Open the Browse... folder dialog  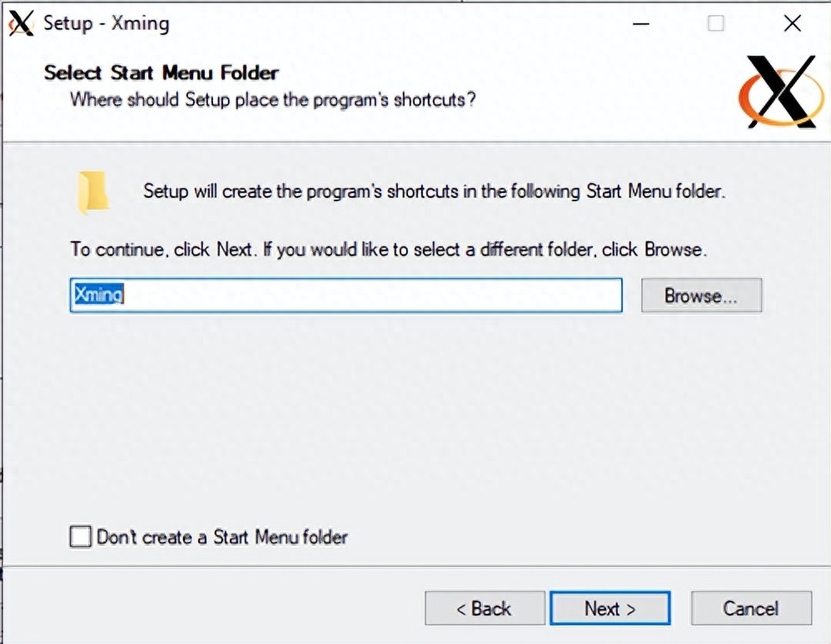[x=701, y=295]
